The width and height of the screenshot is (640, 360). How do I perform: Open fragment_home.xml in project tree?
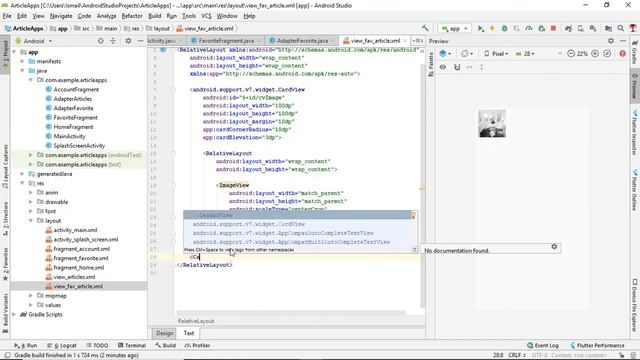(79, 267)
